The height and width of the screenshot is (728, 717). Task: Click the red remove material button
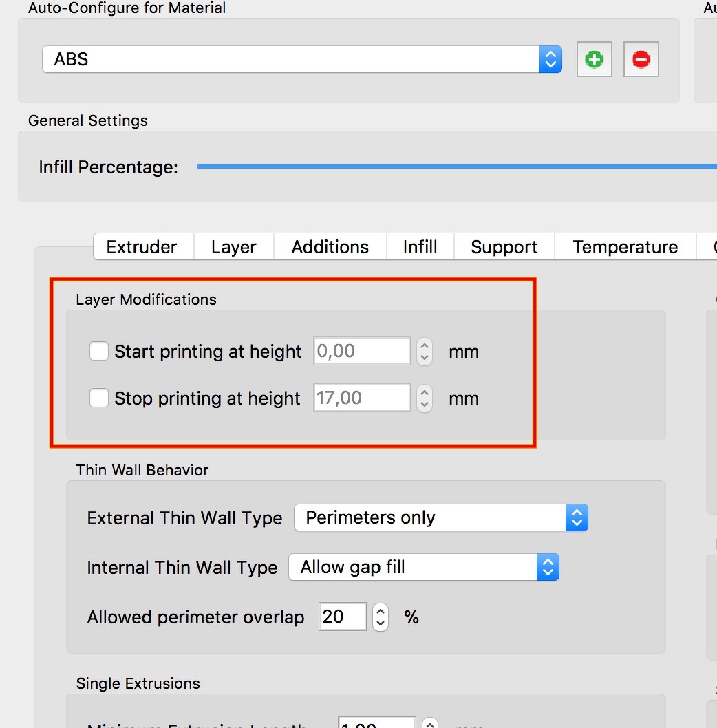pos(641,60)
